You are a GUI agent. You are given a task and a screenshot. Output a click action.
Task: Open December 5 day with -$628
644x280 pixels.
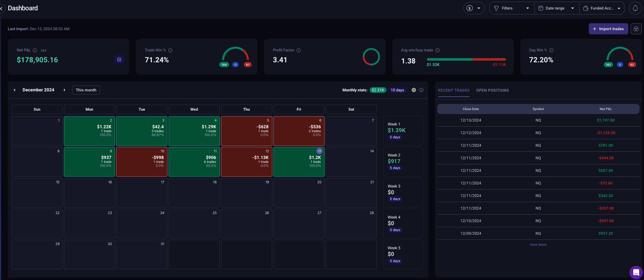tap(246, 131)
